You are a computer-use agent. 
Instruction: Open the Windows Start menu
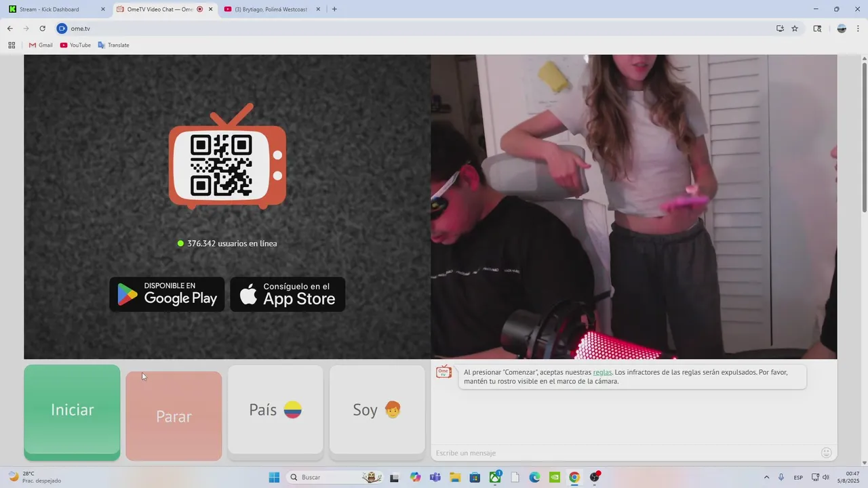[x=274, y=477]
